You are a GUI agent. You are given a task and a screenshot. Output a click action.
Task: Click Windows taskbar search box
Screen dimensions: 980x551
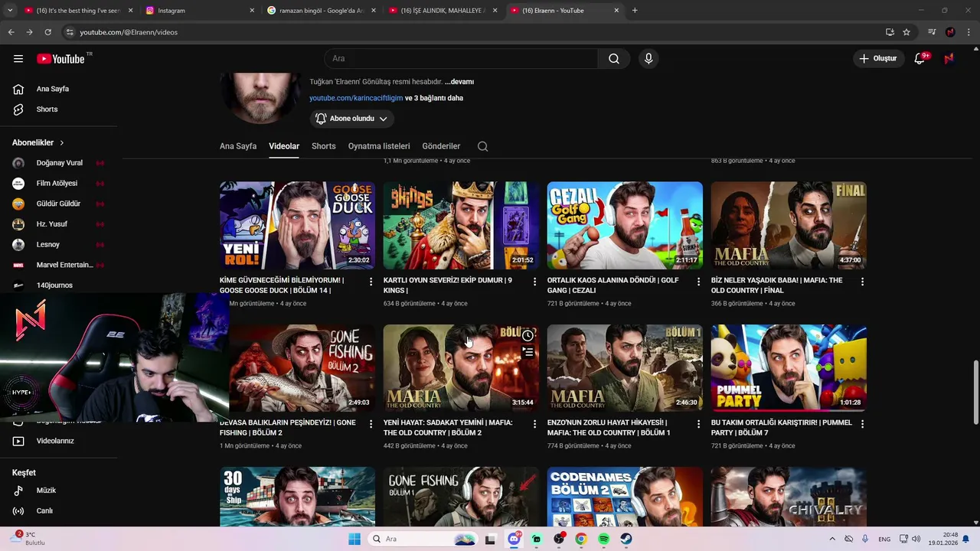click(423, 539)
